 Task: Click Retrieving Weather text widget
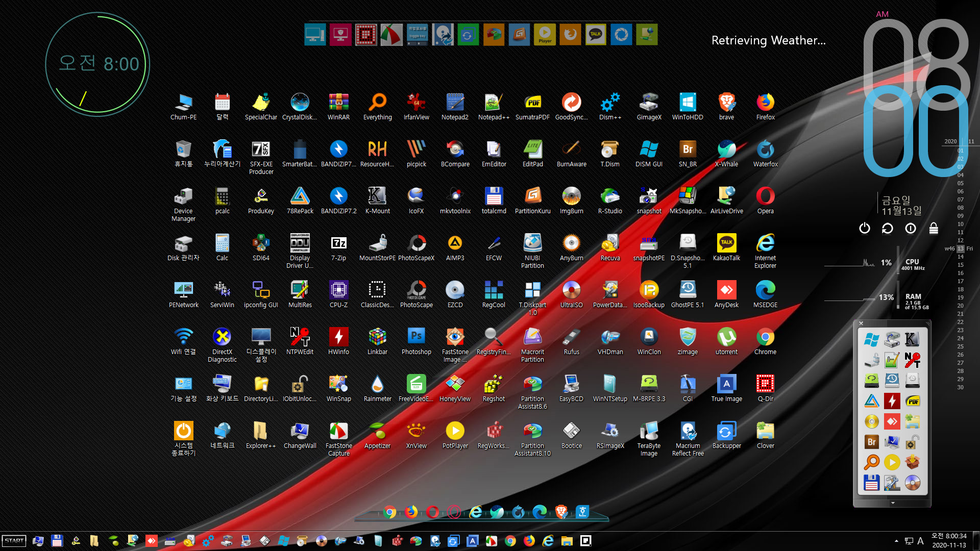point(768,40)
